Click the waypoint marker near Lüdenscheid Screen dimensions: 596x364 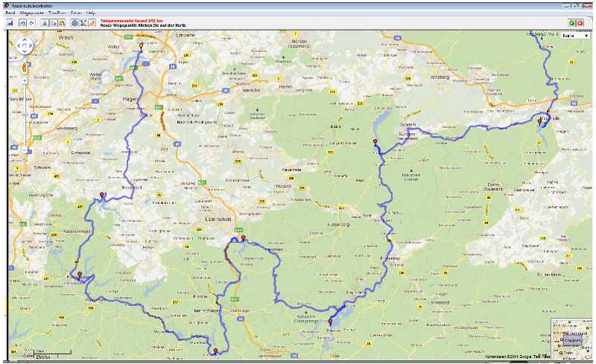pos(243,238)
